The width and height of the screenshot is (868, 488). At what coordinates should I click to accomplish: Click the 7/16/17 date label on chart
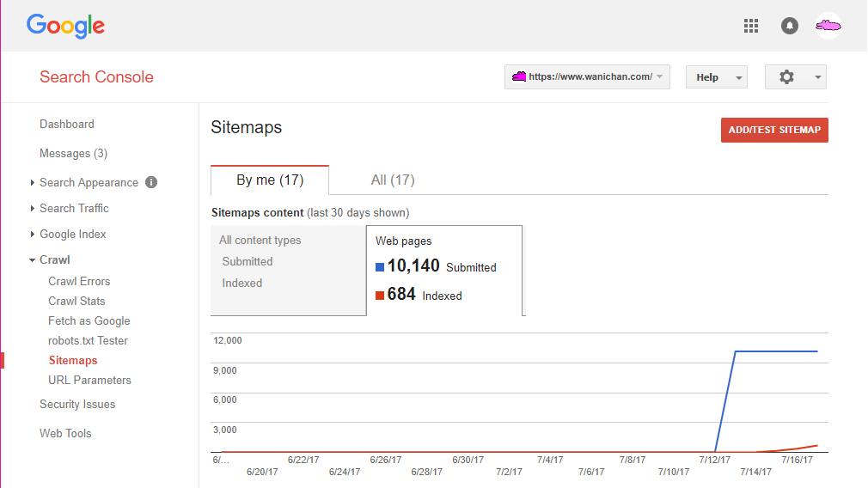click(797, 460)
